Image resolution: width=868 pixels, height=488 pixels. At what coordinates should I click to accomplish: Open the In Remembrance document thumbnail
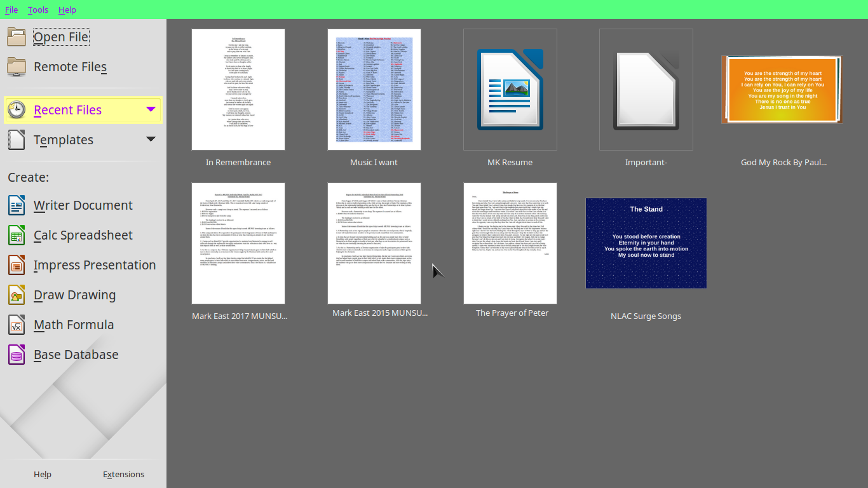click(238, 90)
